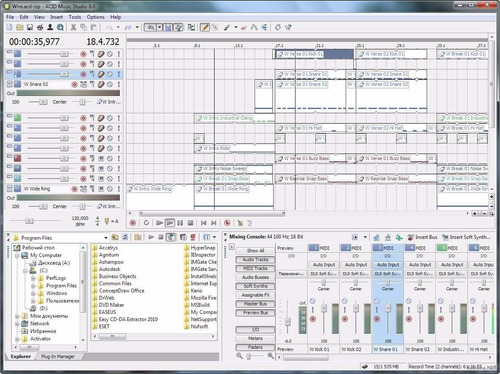Toggle the Audio Tracks view button

tap(255, 259)
